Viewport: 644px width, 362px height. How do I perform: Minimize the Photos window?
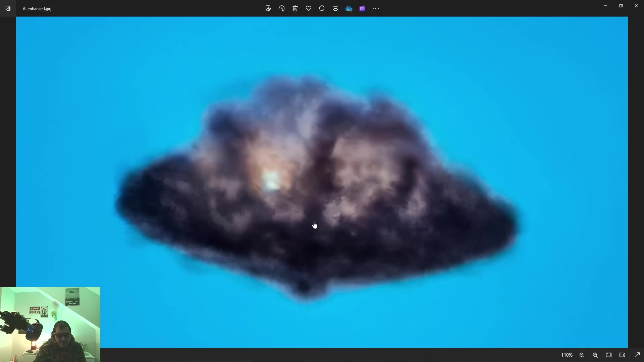click(x=605, y=6)
